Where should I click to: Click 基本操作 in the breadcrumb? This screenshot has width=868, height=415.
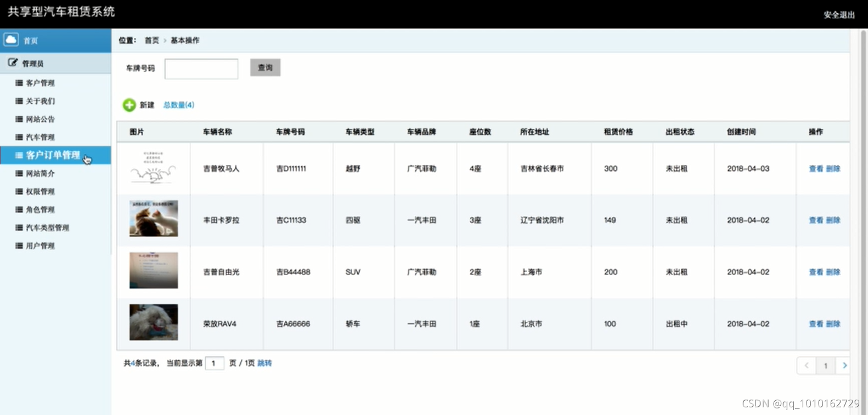[185, 40]
